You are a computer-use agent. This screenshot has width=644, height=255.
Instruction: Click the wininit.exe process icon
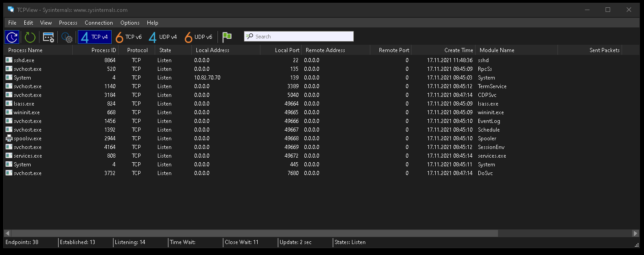pyautogui.click(x=9, y=112)
